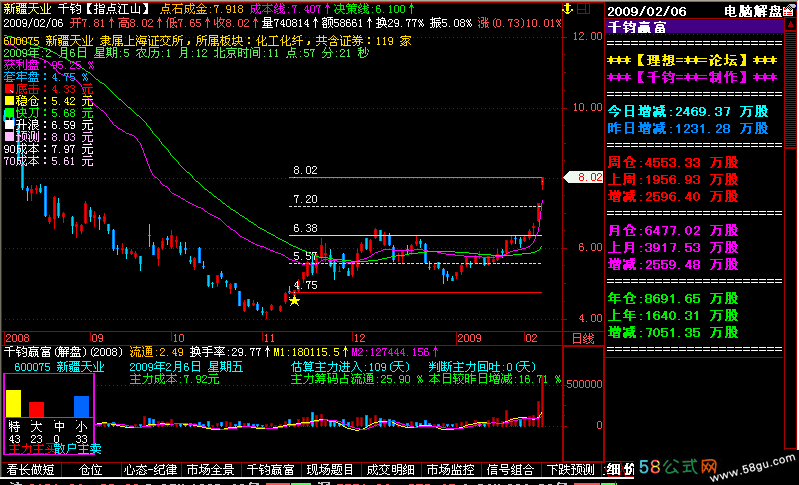The image size is (799, 485).
Task: Click the 新疆天业 stock name in the title
Action: (28, 9)
